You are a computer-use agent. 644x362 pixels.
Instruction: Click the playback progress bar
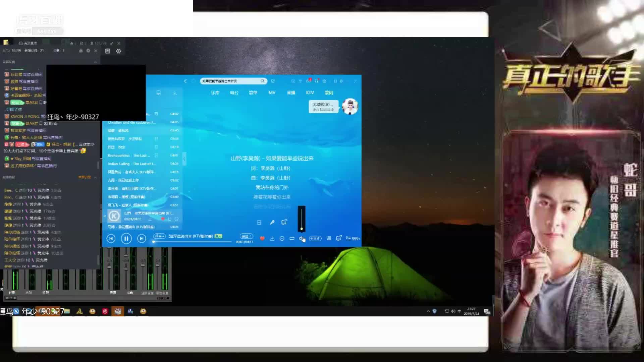click(x=192, y=242)
